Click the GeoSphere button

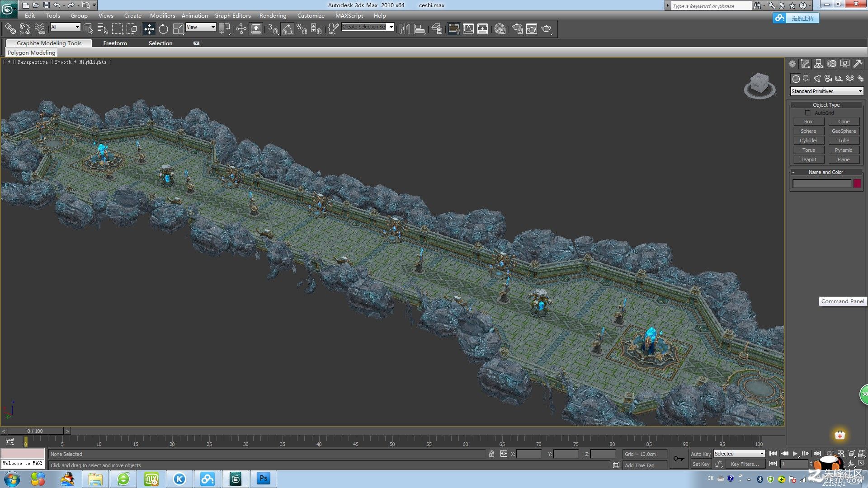click(x=844, y=131)
